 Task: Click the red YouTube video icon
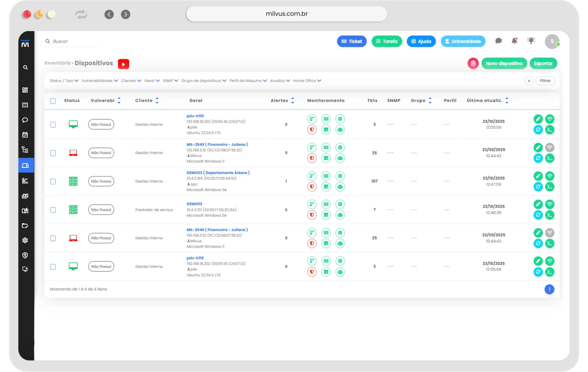(123, 64)
